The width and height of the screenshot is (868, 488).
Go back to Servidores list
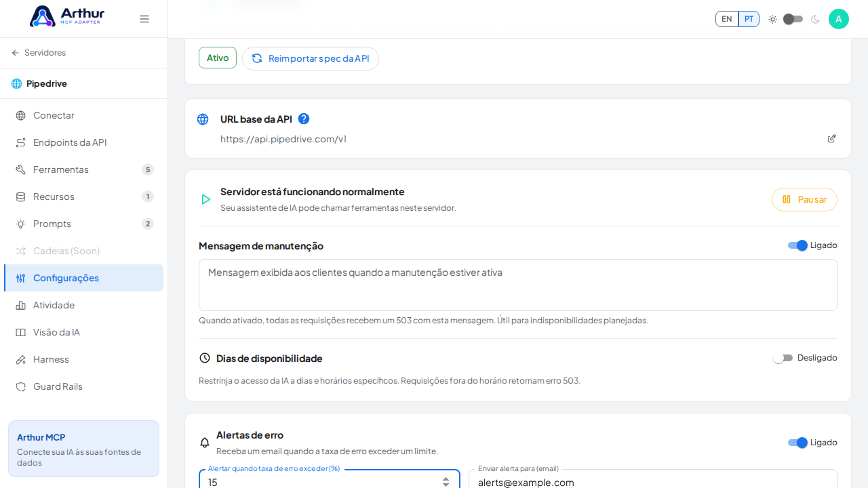click(x=45, y=53)
